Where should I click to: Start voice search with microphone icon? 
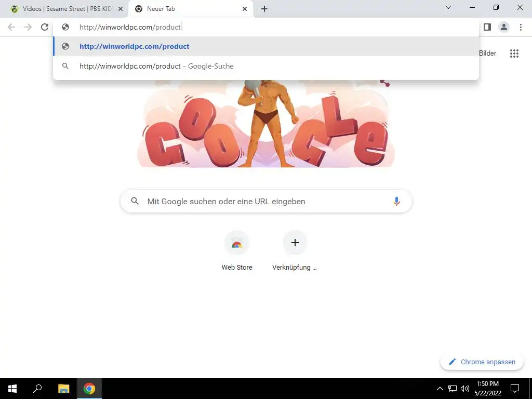point(396,201)
